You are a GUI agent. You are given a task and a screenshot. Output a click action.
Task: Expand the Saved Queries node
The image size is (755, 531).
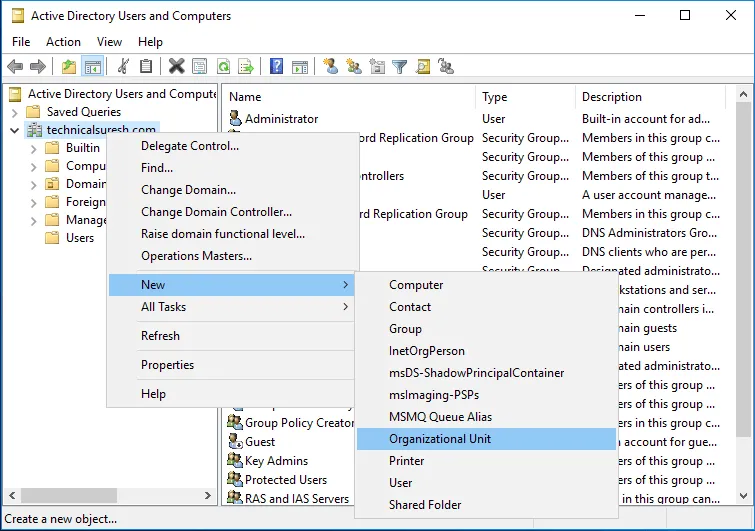[14, 113]
